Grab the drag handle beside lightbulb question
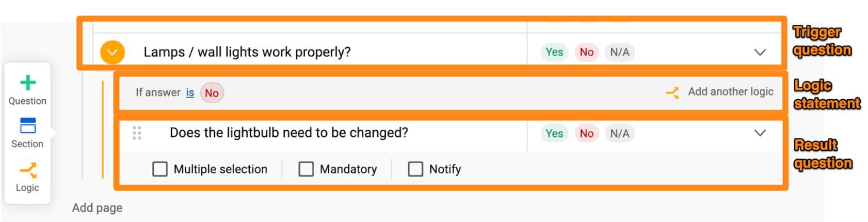The image size is (868, 222). click(x=137, y=133)
